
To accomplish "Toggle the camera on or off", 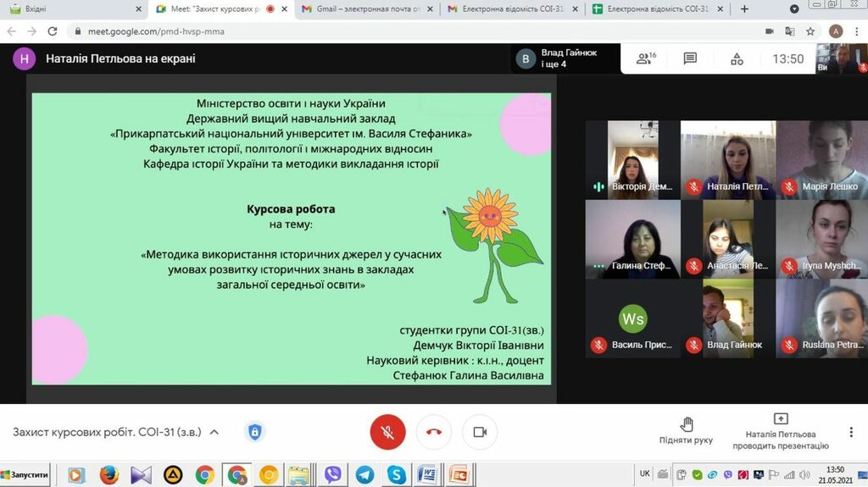I will pos(480,432).
